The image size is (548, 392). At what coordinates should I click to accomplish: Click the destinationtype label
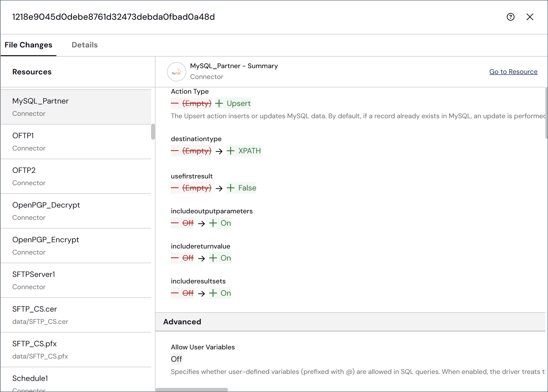[x=196, y=139]
